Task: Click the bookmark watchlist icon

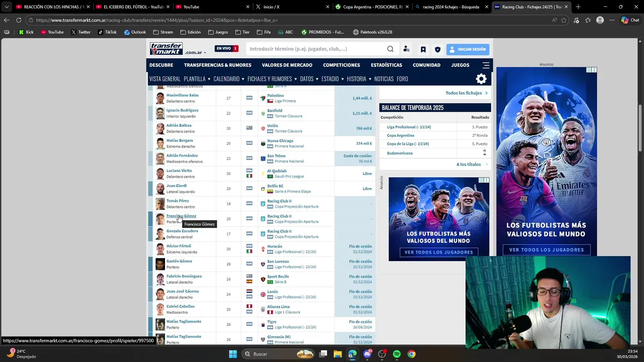Action: pyautogui.click(x=423, y=49)
